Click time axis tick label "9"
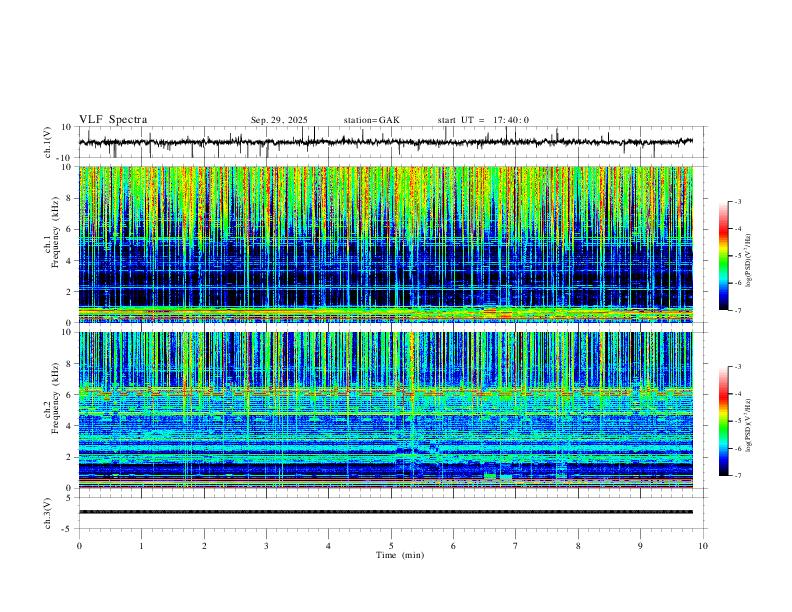 640,546
